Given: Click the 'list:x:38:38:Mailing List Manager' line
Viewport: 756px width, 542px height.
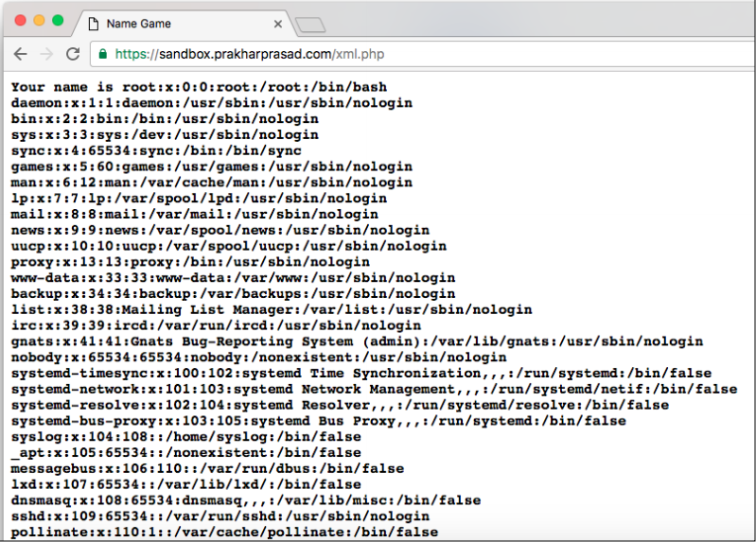Looking at the screenshot, I should point(272,310).
